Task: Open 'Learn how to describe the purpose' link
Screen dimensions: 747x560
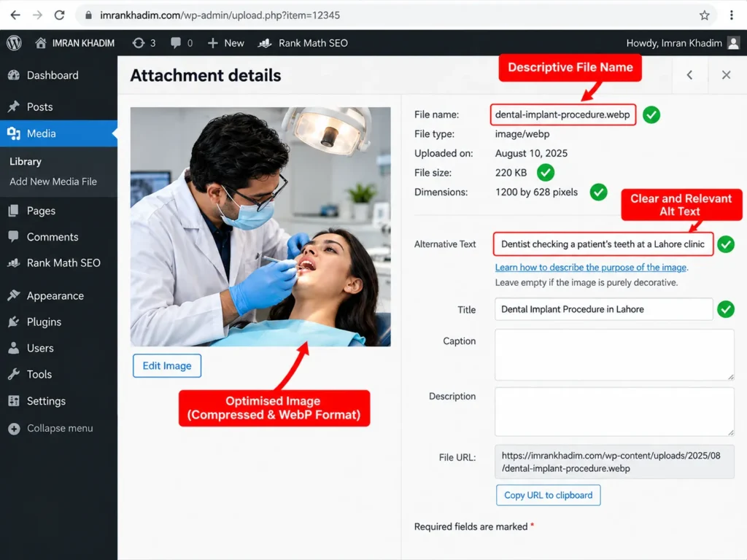Action: 591,267
